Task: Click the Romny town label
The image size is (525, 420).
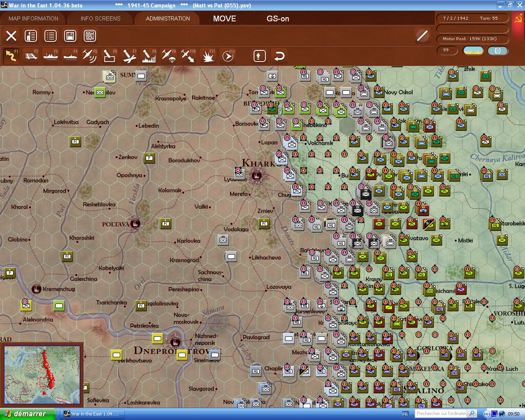Action: (x=42, y=92)
